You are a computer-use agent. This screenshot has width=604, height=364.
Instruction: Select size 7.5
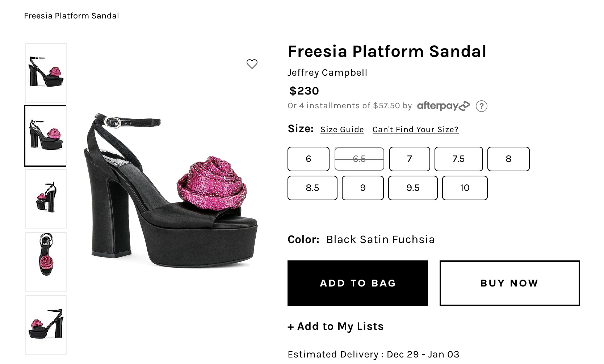[458, 159]
